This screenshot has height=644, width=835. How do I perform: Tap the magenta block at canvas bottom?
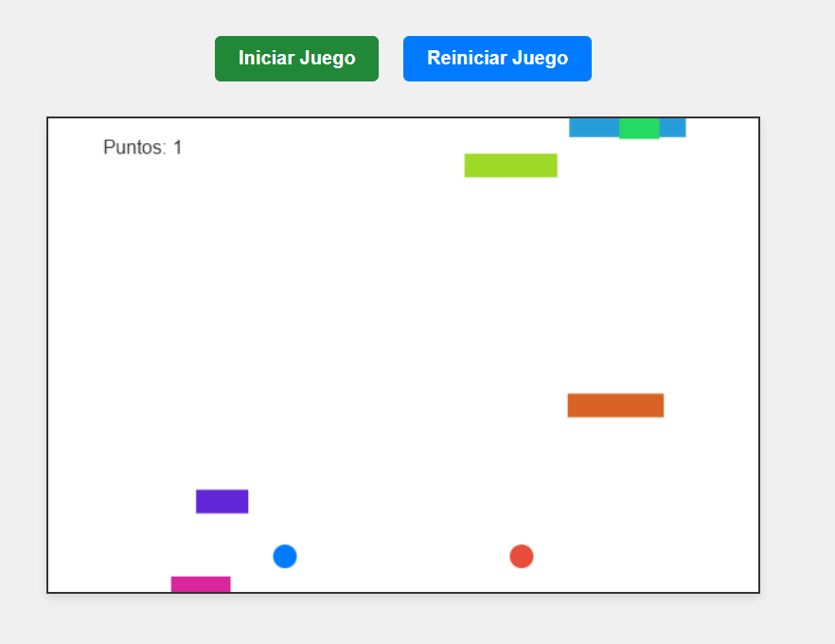[x=201, y=584]
